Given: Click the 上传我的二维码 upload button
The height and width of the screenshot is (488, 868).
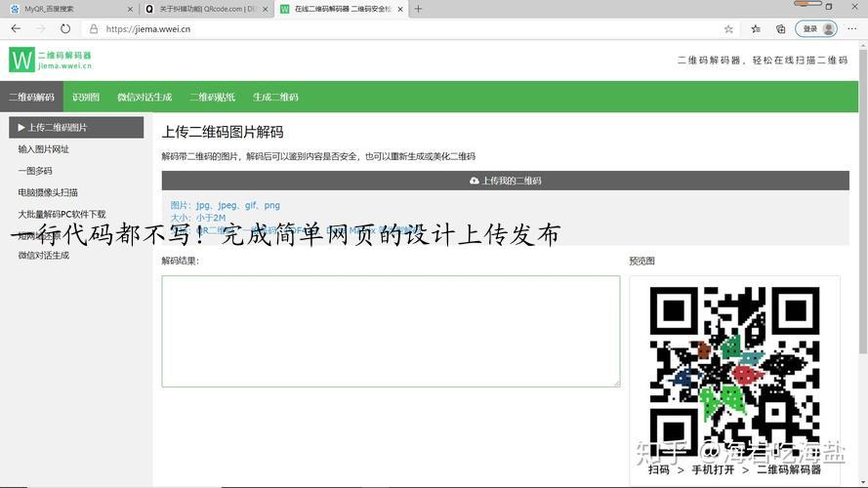Looking at the screenshot, I should [x=506, y=181].
